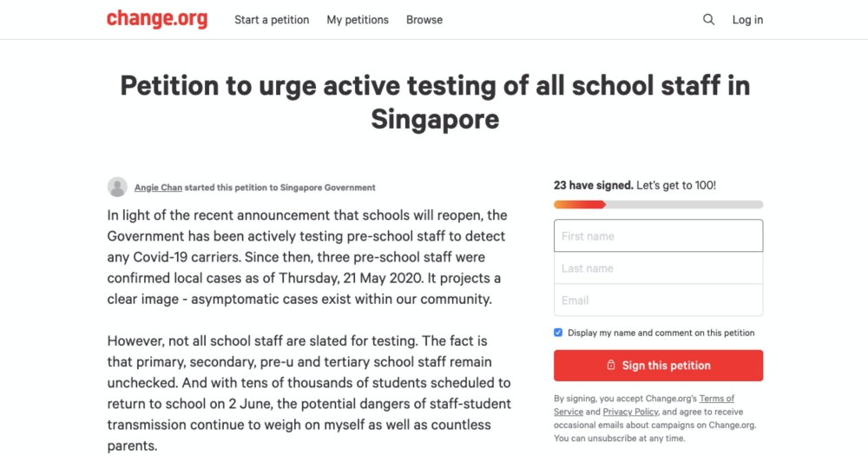
Task: Open Start a petition menu item
Action: pyautogui.click(x=272, y=20)
